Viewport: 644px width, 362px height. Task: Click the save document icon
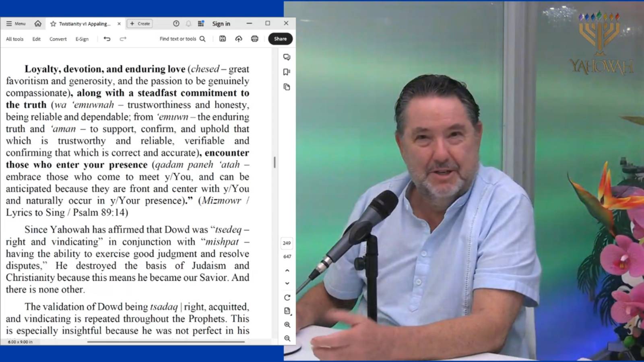click(223, 39)
